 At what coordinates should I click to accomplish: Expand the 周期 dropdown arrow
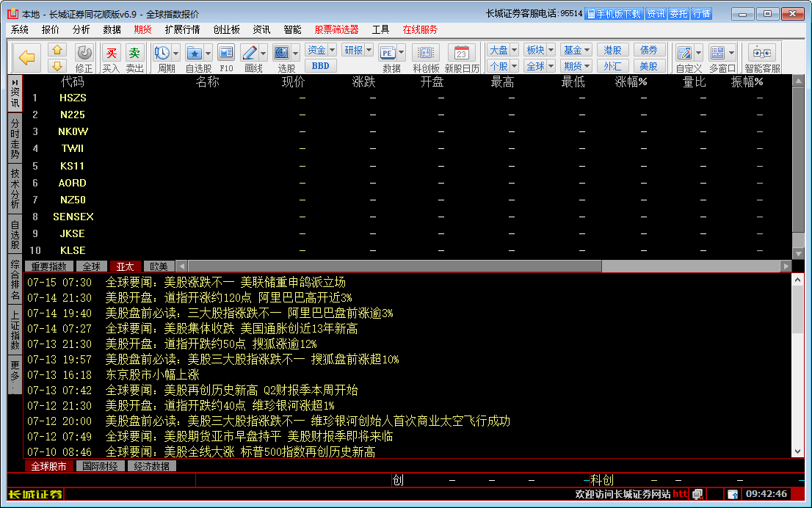click(x=176, y=53)
